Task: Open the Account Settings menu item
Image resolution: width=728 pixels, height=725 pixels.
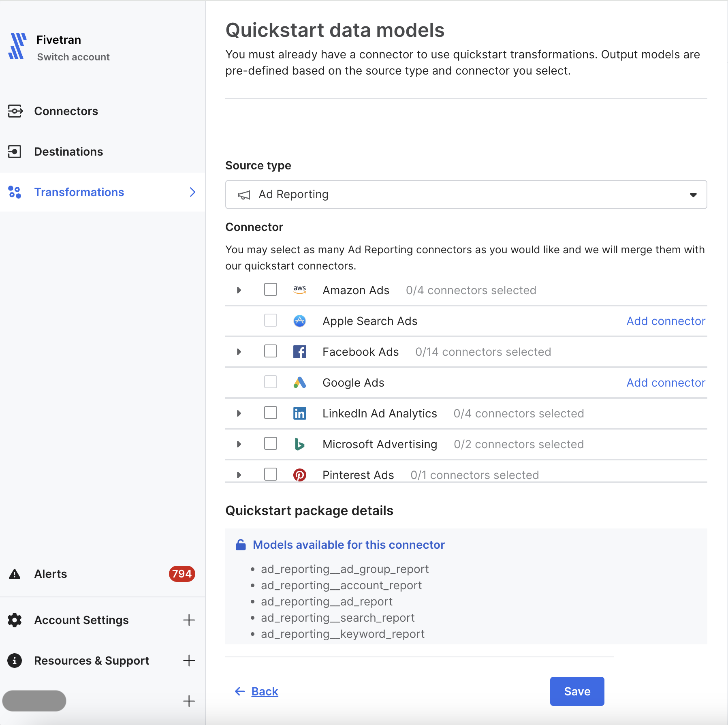Action: click(102, 620)
